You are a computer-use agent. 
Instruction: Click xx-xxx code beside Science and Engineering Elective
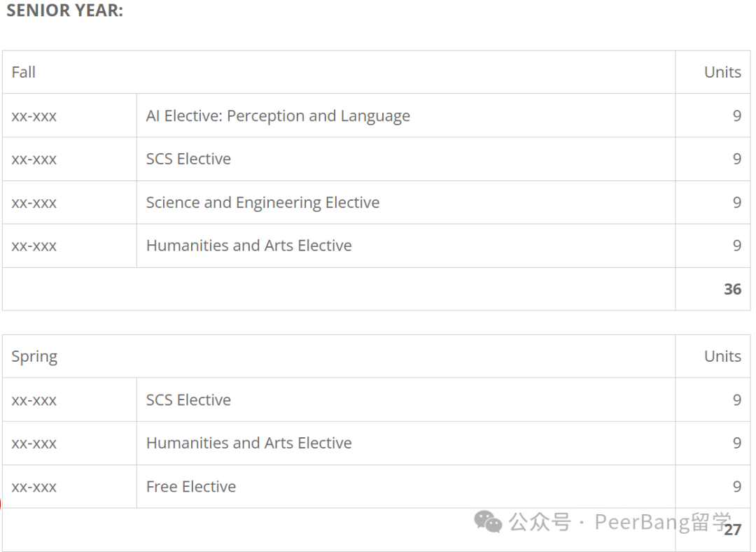pyautogui.click(x=34, y=204)
